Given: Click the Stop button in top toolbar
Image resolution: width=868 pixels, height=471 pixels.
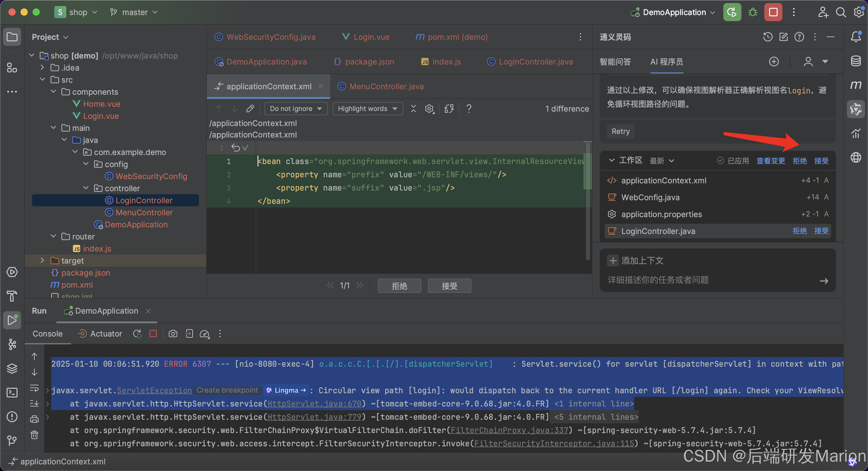Looking at the screenshot, I should [773, 12].
